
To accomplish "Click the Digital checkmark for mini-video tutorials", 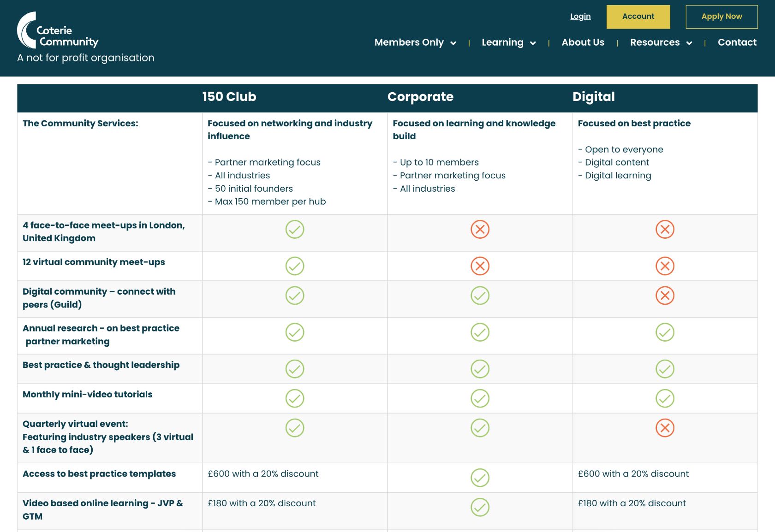I will pyautogui.click(x=665, y=398).
